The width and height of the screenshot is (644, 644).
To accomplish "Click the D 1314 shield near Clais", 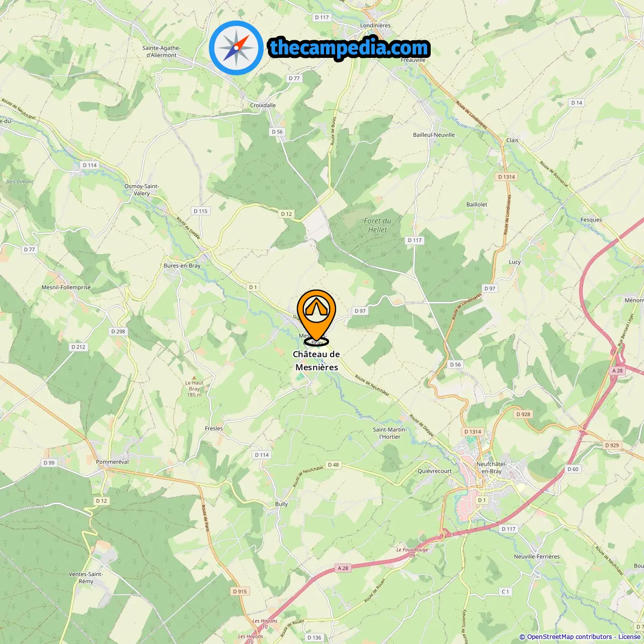I will coord(507,177).
